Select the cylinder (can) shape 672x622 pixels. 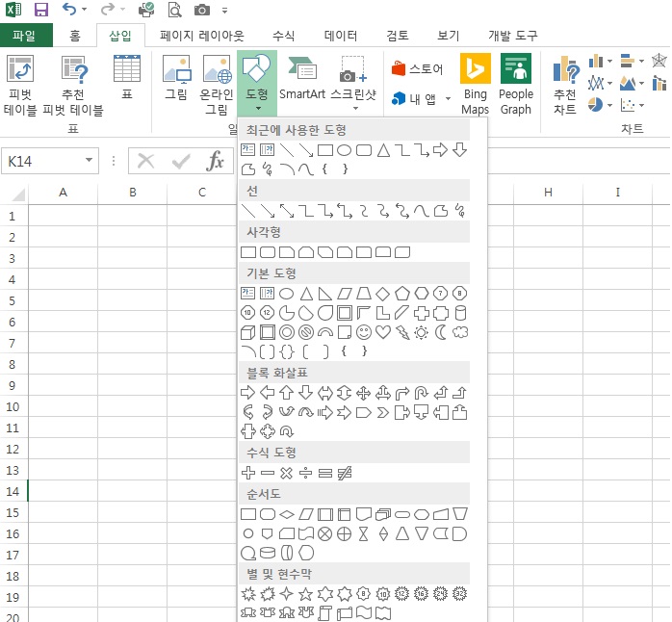coord(460,313)
